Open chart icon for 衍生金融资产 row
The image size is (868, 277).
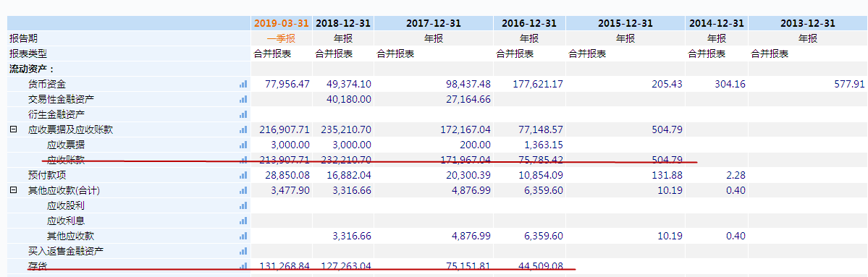point(243,114)
